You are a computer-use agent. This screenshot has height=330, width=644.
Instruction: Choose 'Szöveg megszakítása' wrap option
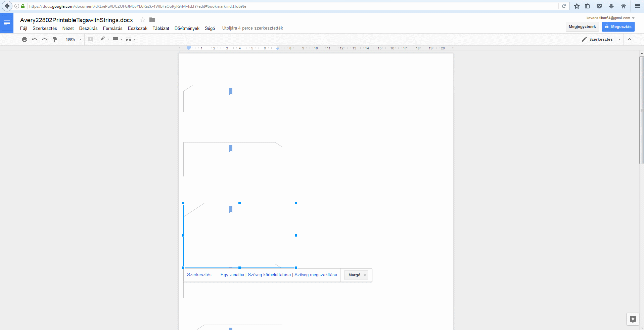[x=316, y=275]
